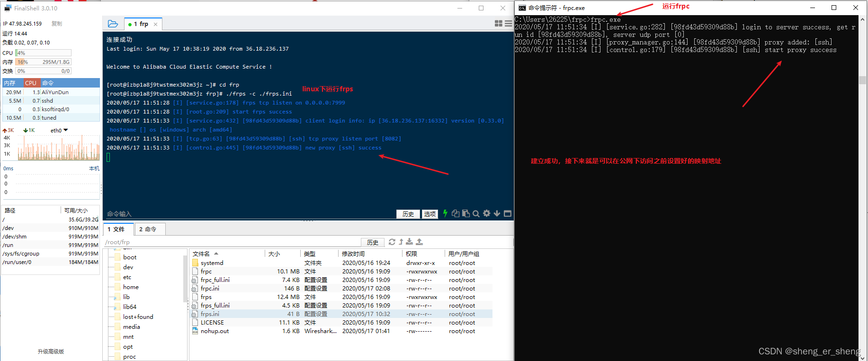Click the 交换 swap usage bar
Image resolution: width=868 pixels, height=361 pixels.
point(43,71)
